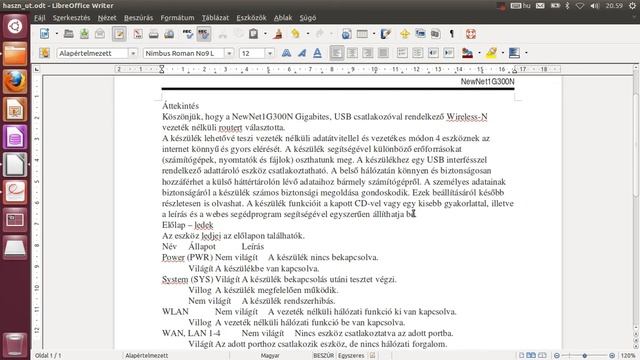Open Background Color dropdown arrow
The height and width of the screenshot is (360, 640).
(526, 53)
